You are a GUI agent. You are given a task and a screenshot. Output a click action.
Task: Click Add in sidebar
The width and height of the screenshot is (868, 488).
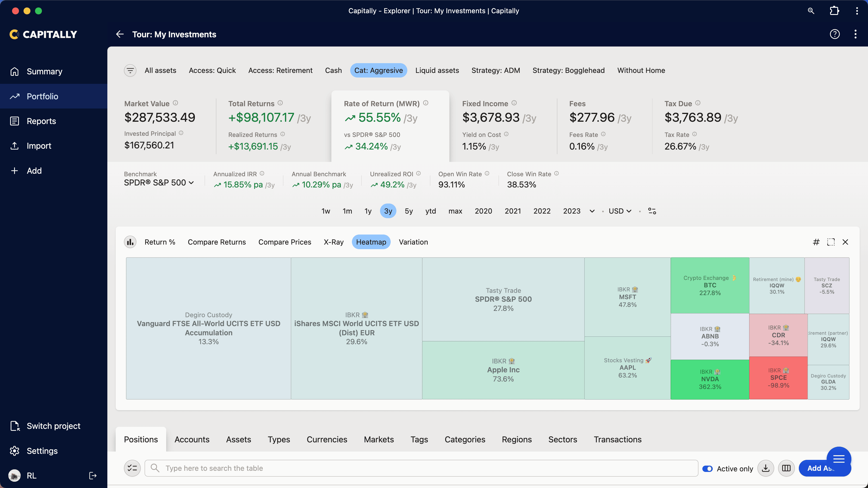click(54, 171)
